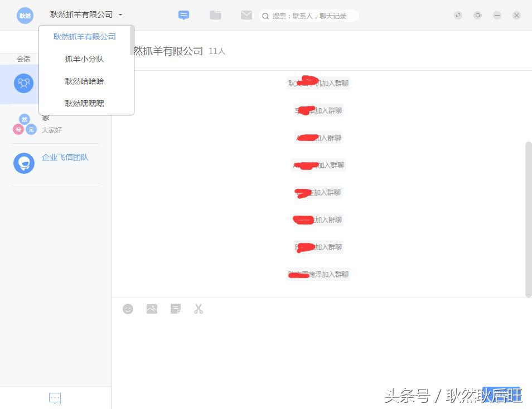The width and height of the screenshot is (532, 409).
Task: Click the folder icon in the top toolbar
Action: coord(215,15)
